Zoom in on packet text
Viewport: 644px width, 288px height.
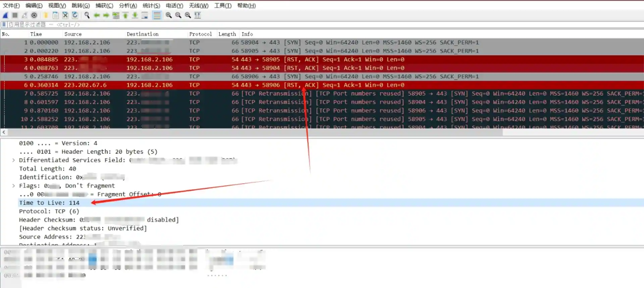[x=169, y=15]
